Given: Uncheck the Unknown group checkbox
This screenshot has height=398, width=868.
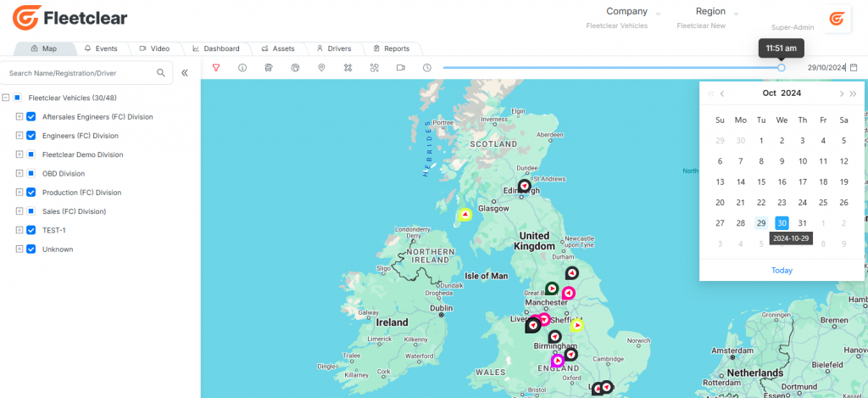Looking at the screenshot, I should pyautogui.click(x=31, y=249).
